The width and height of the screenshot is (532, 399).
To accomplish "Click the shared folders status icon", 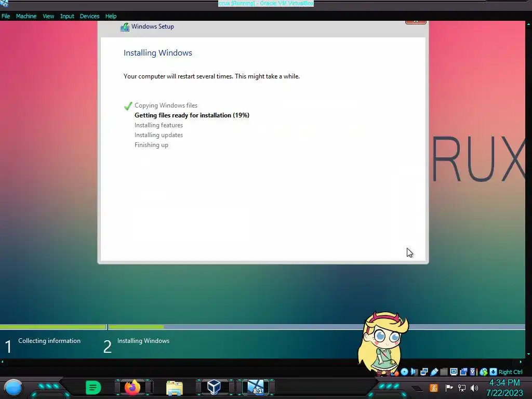I will [444, 372].
